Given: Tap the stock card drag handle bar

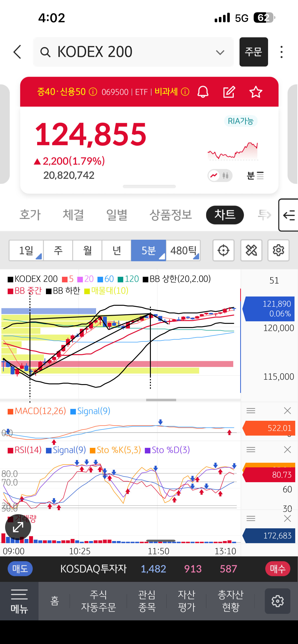Looking at the screenshot, I should pyautogui.click(x=149, y=186).
